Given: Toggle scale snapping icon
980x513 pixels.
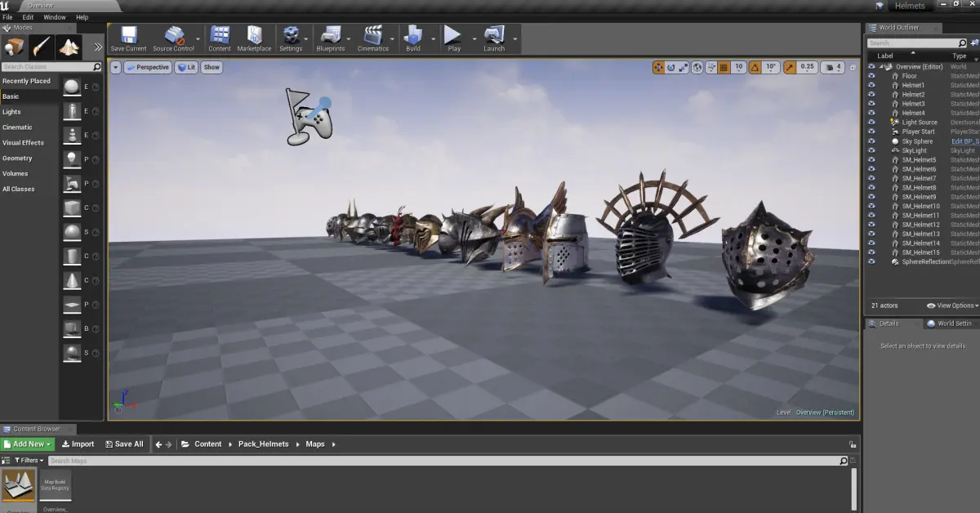Looking at the screenshot, I should click(790, 67).
